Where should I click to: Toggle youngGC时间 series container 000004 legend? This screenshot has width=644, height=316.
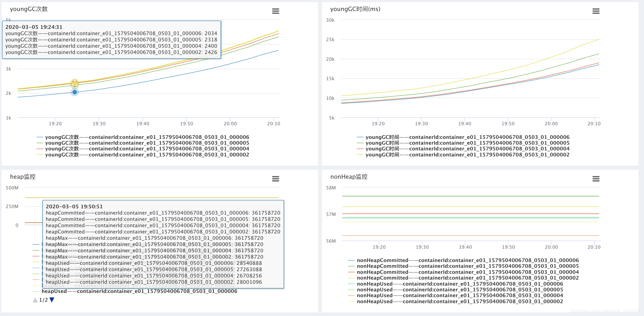click(463, 149)
